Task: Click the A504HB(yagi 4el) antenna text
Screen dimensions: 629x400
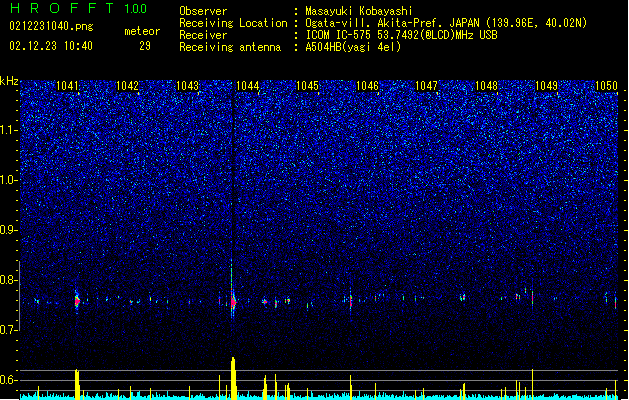Action: tap(353, 47)
